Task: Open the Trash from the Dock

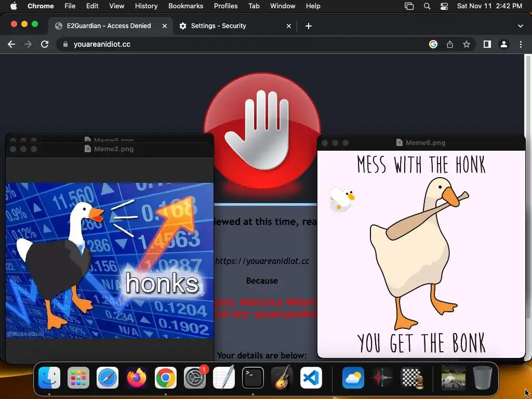Action: click(x=483, y=378)
